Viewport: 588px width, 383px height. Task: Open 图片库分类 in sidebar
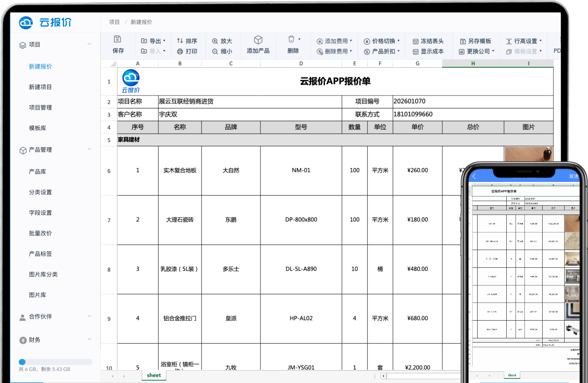43,274
